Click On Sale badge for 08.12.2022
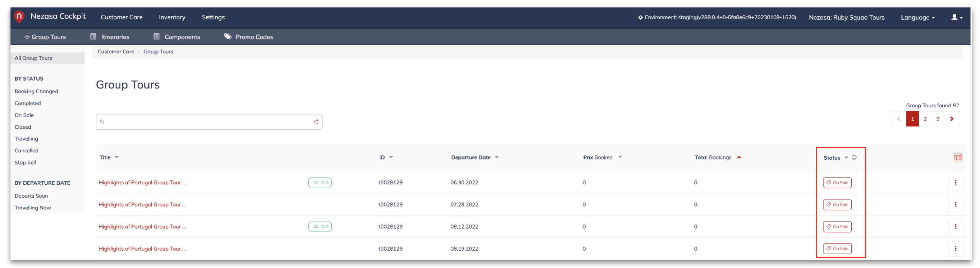This screenshot has width=980, height=268. pyautogui.click(x=837, y=227)
